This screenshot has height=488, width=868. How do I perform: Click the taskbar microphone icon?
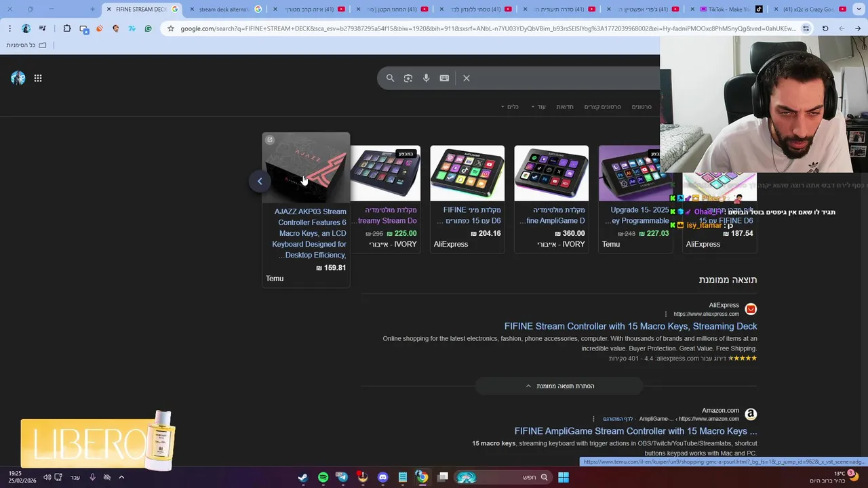tap(92, 477)
